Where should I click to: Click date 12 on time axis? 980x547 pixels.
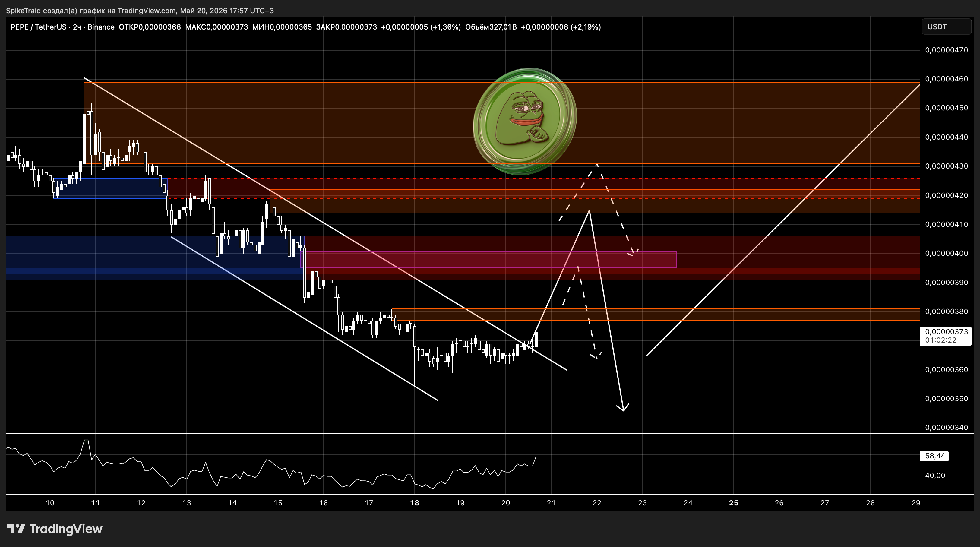pyautogui.click(x=141, y=503)
